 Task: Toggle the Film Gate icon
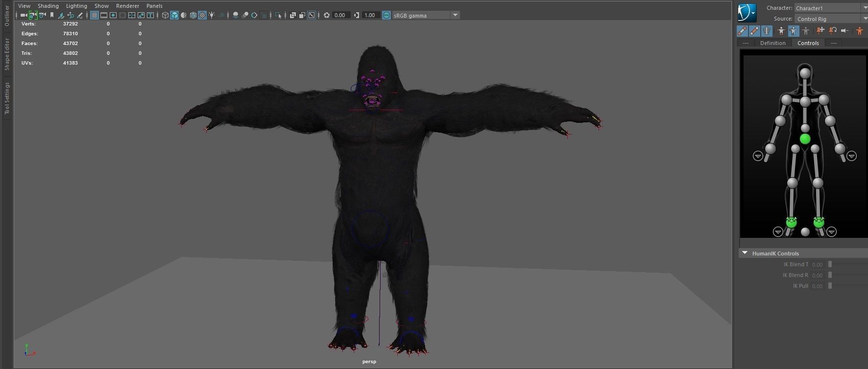tap(104, 15)
